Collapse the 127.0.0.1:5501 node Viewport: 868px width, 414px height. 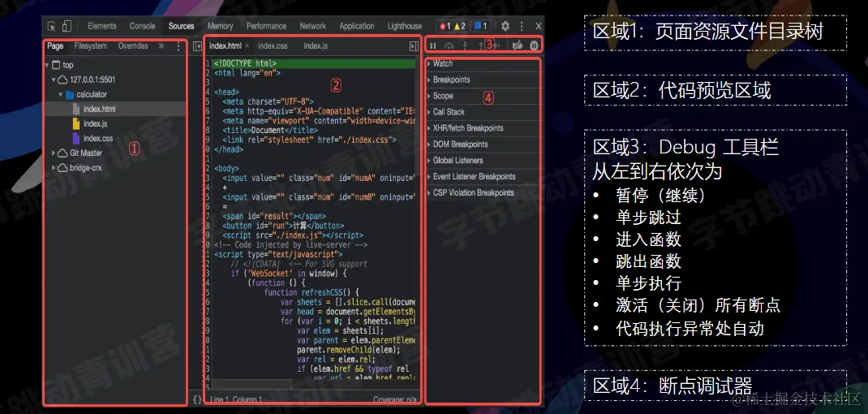tap(54, 80)
